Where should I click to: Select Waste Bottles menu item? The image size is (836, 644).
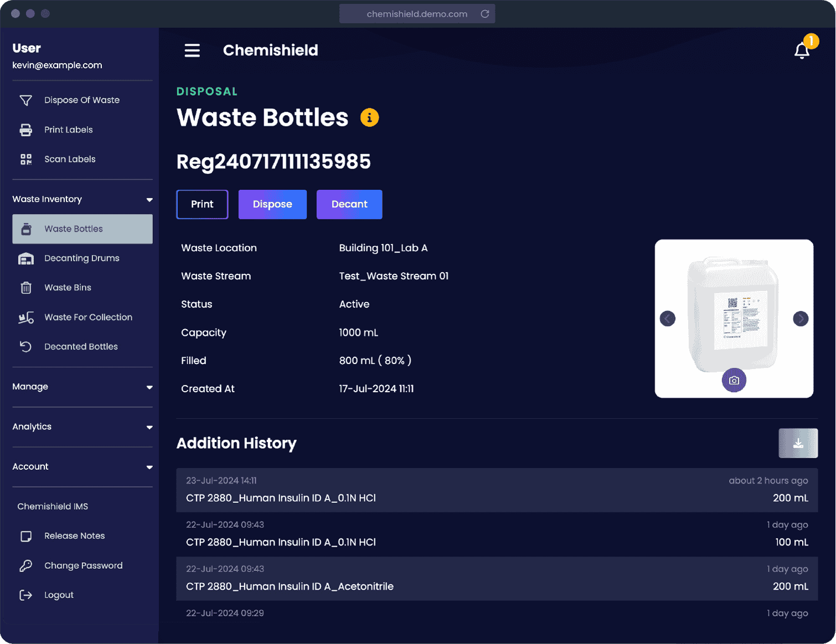click(x=82, y=229)
